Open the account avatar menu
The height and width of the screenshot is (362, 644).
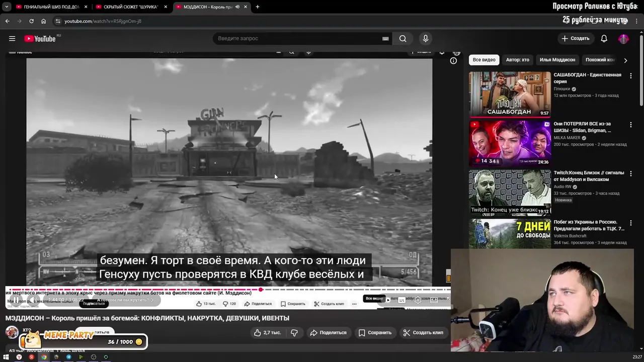(x=623, y=39)
